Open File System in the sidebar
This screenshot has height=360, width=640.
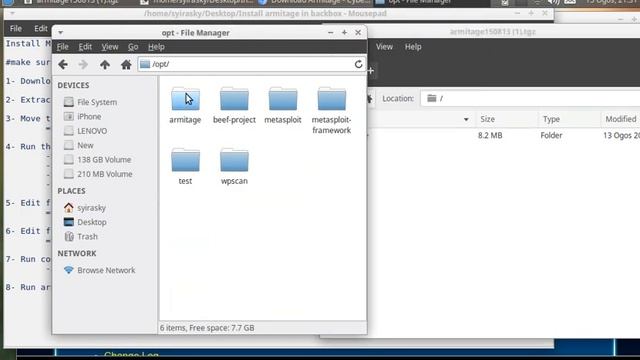(x=91, y=102)
